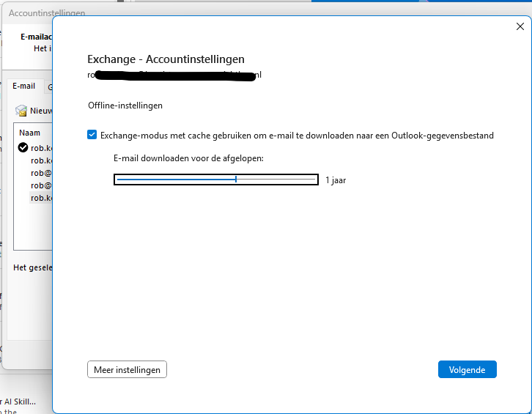
Task: Click the Volgende button
Action: tap(468, 369)
